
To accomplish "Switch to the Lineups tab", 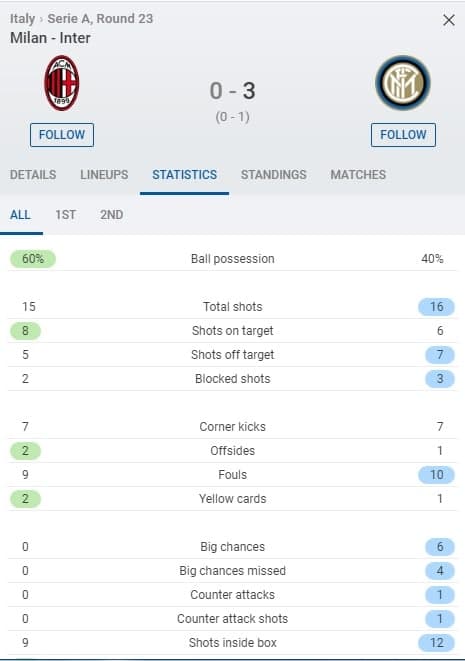I will coord(104,175).
